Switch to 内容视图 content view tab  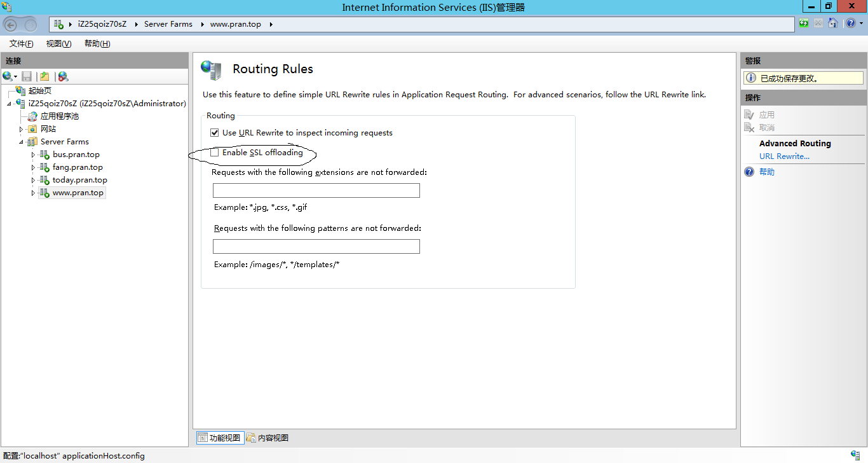pyautogui.click(x=268, y=438)
